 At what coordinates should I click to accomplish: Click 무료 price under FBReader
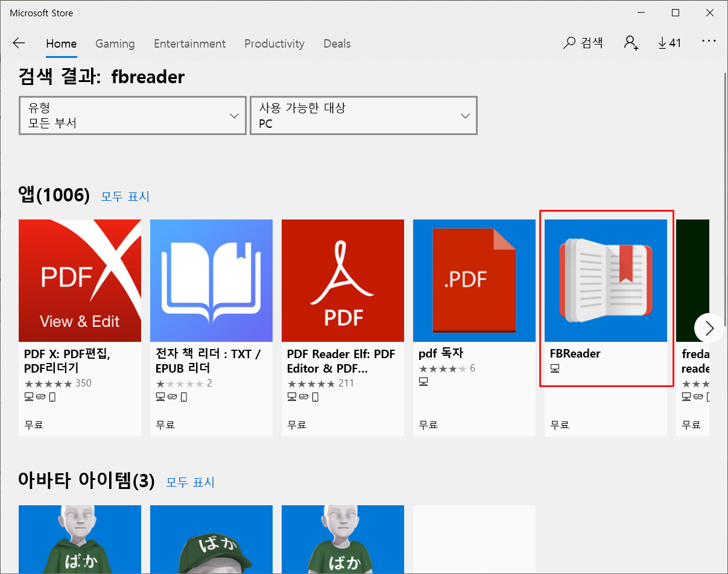point(560,425)
